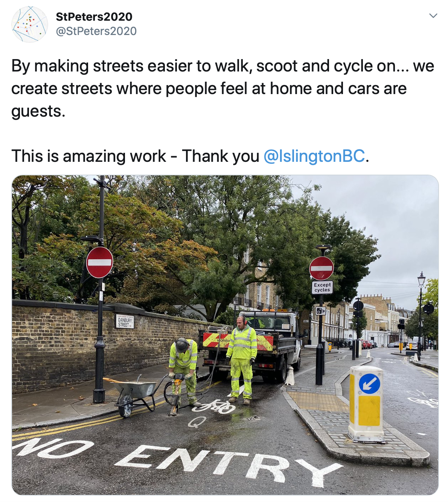Click the left no-entry sign in photo

click(x=99, y=262)
